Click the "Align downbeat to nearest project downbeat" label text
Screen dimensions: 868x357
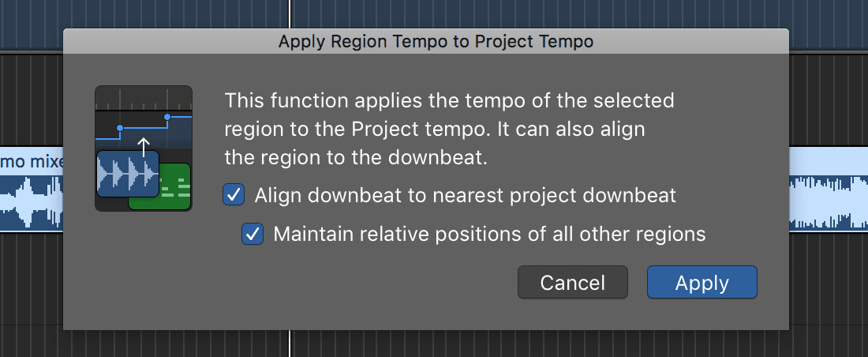point(465,195)
